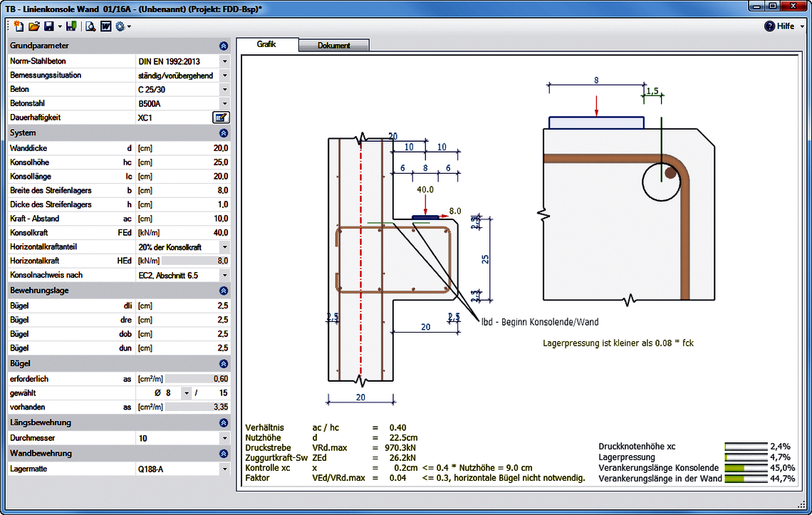Image resolution: width=812 pixels, height=515 pixels.
Task: Open the Hilfe help icon
Action: 769,26
